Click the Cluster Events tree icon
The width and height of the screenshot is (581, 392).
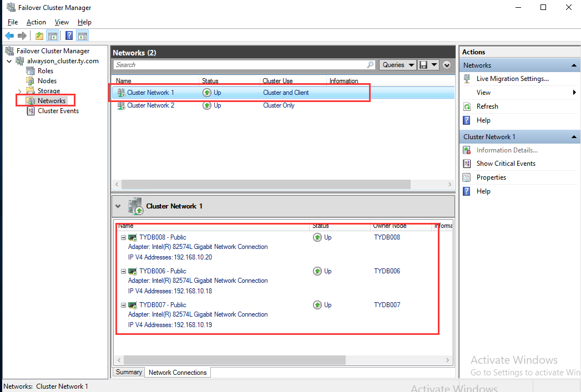pyautogui.click(x=31, y=111)
